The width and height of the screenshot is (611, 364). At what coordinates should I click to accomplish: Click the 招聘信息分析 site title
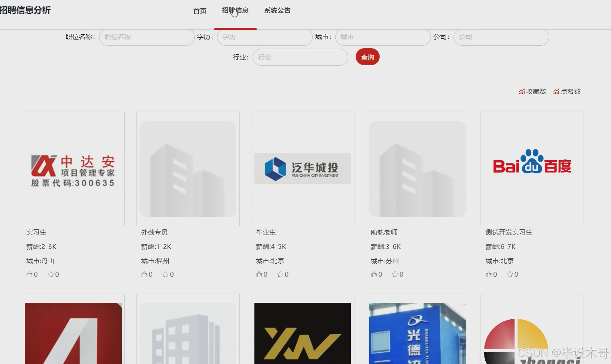[25, 10]
